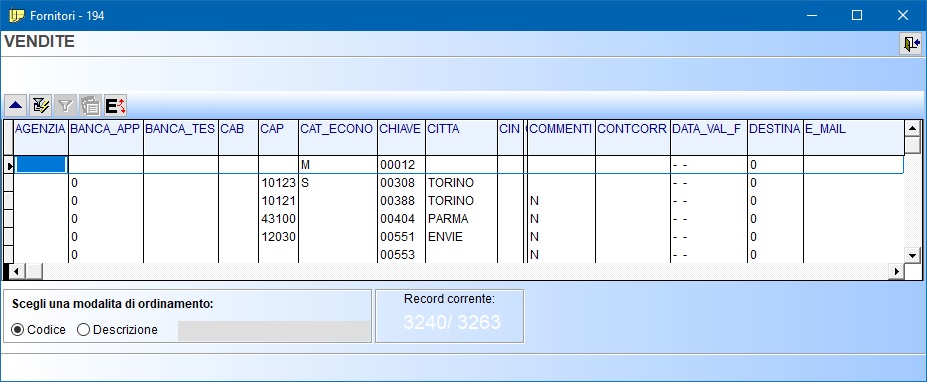Click the gray sort search field
Screen dimensions: 927x382
[x=274, y=331]
